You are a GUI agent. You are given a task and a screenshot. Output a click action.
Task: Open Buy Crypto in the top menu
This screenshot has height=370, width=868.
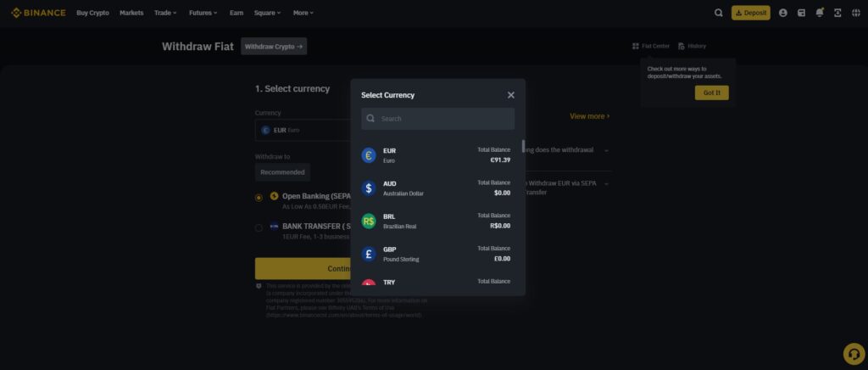(92, 13)
